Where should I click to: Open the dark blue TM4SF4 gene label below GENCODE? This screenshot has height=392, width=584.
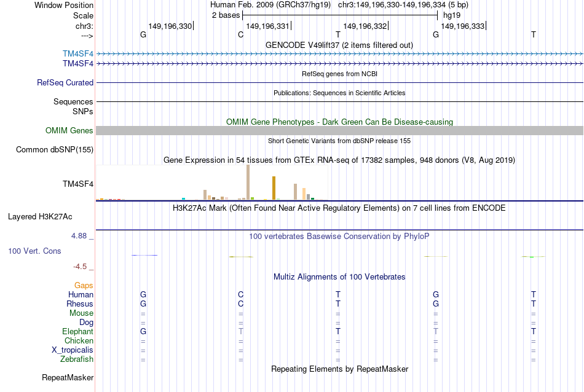[x=78, y=64]
